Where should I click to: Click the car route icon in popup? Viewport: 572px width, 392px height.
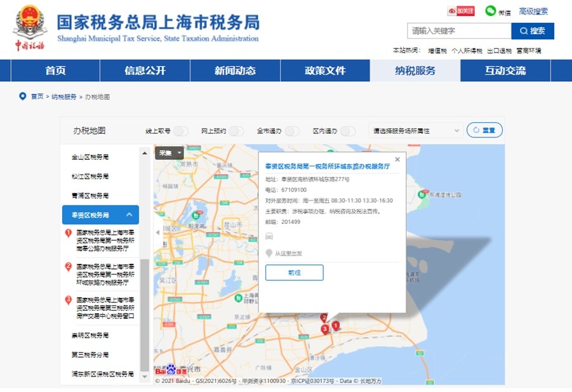269,236
